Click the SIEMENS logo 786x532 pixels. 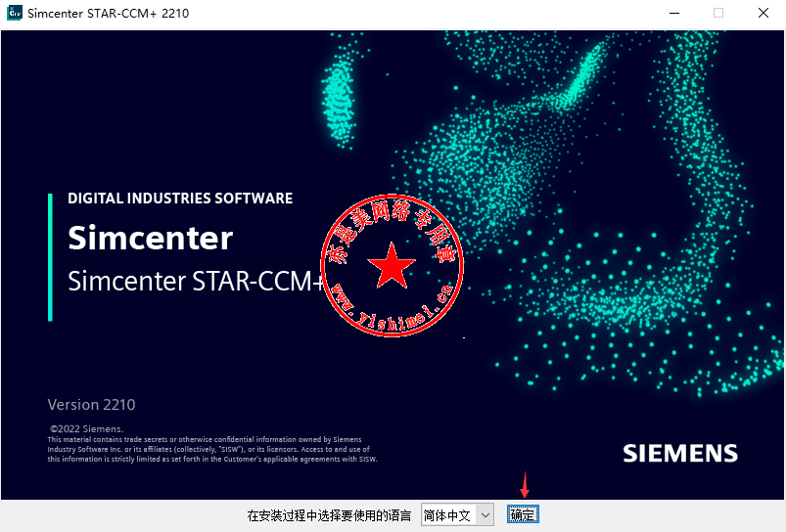point(680,454)
